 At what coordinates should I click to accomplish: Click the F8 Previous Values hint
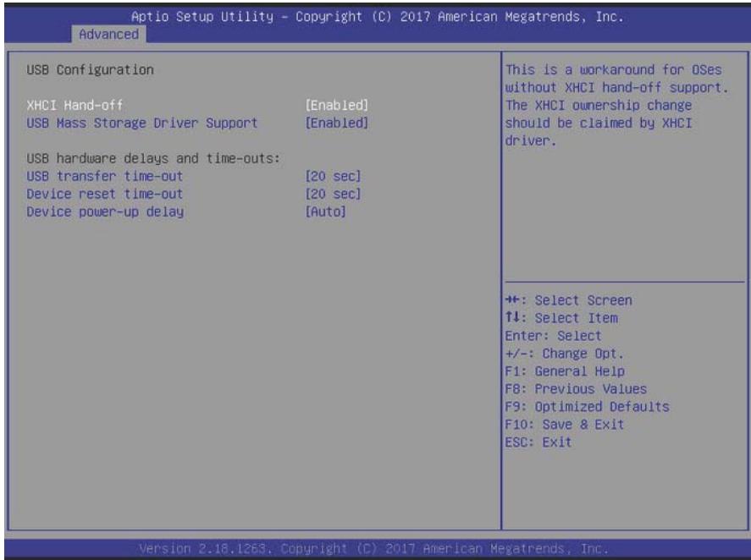tap(576, 388)
